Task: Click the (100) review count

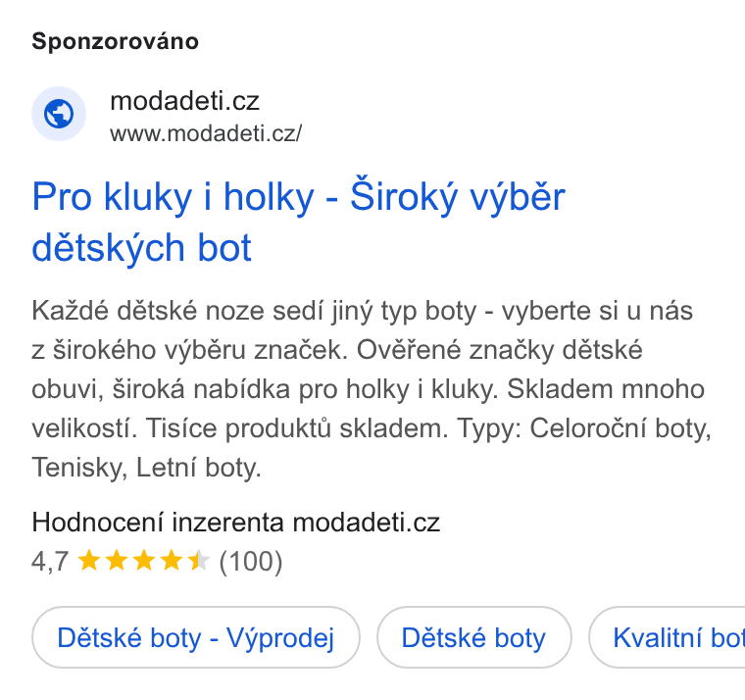Action: pyautogui.click(x=250, y=561)
